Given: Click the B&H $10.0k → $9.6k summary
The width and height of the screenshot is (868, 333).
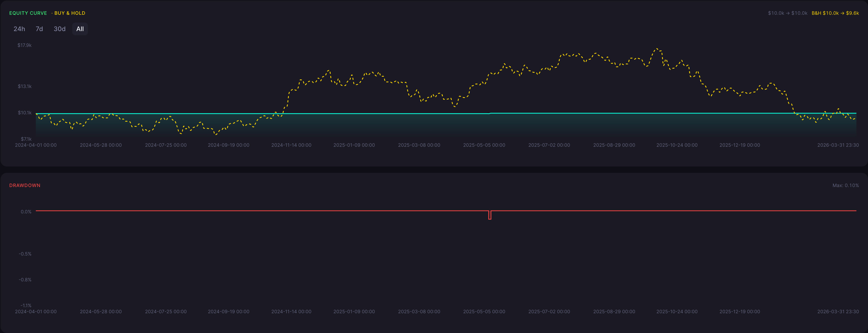Looking at the screenshot, I should pos(835,13).
